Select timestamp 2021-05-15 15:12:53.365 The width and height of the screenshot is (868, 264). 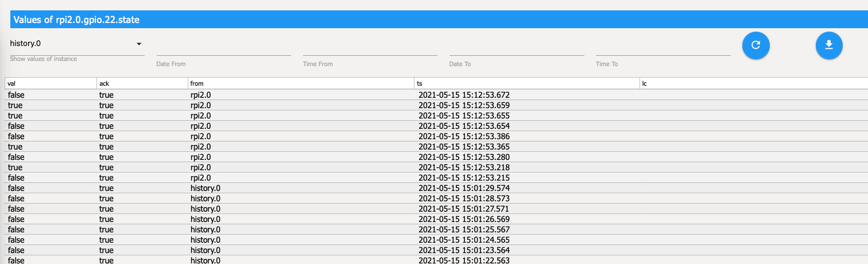coord(464,147)
